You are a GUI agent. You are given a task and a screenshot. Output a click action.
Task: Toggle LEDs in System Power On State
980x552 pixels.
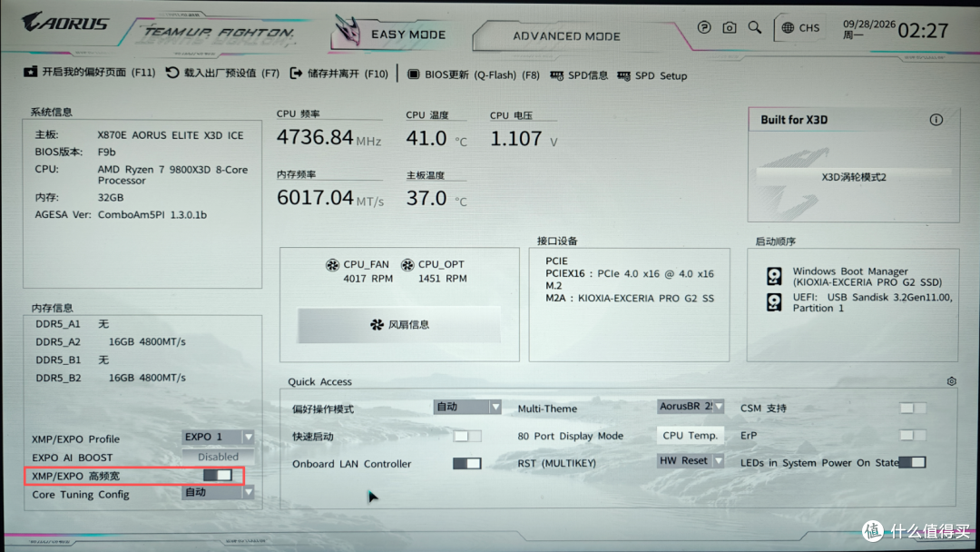click(x=913, y=463)
